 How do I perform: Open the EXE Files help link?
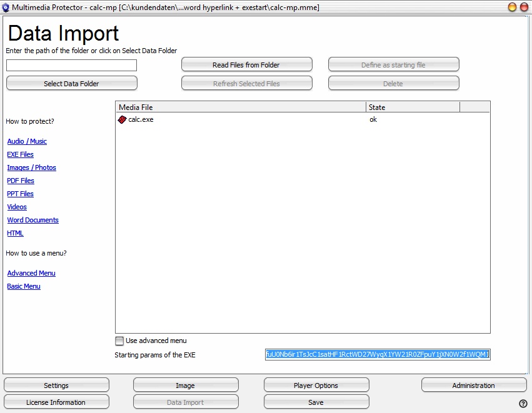21,154
